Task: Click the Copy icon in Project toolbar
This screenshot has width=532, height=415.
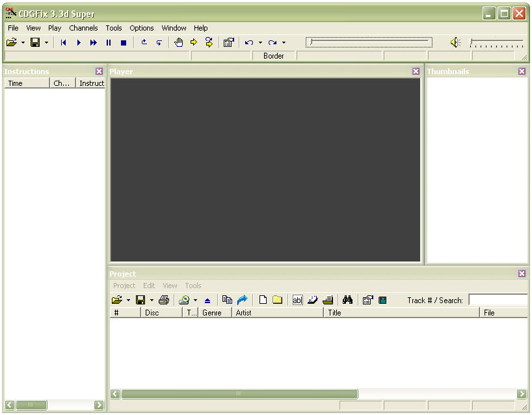Action: click(227, 300)
